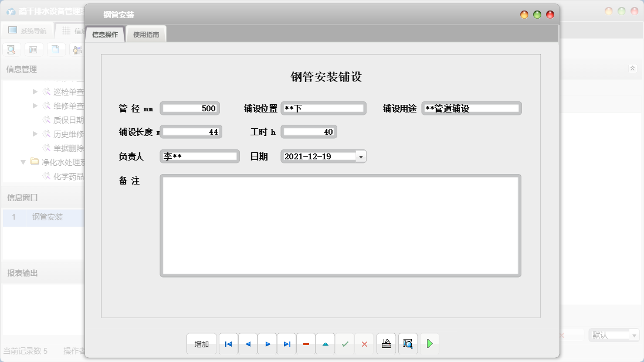Confirm changes with the green check icon
This screenshot has width=644, height=362.
[345, 344]
